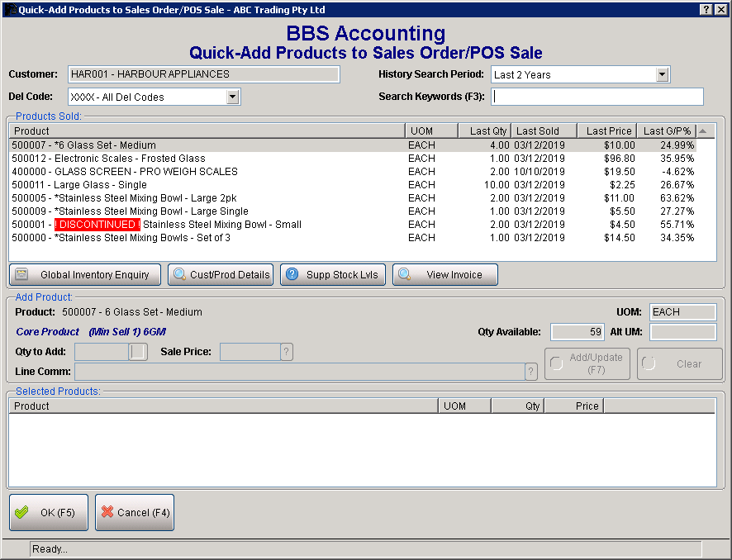Click the Sale Price help question mark

287,352
